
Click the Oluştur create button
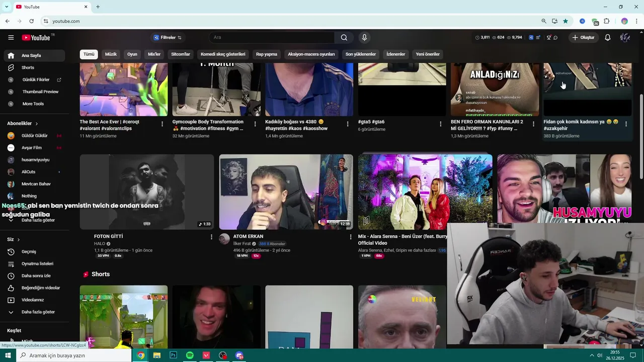tap(583, 38)
